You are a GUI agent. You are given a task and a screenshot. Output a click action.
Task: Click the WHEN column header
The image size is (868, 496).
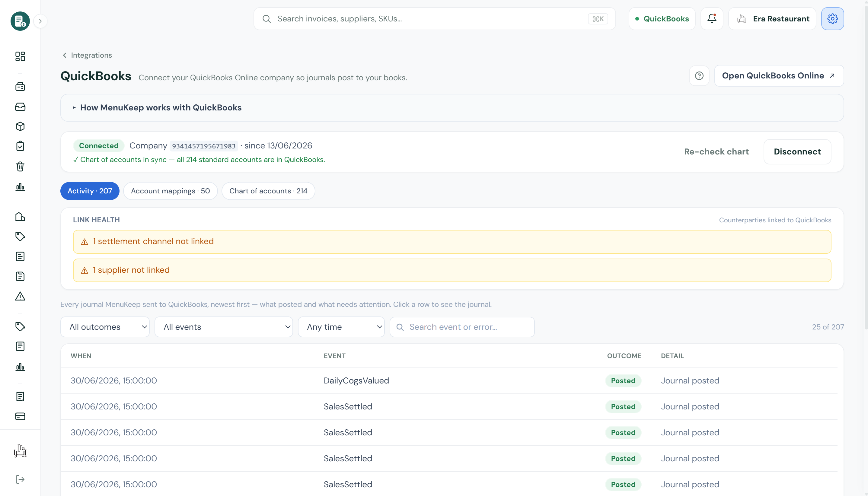tap(81, 356)
